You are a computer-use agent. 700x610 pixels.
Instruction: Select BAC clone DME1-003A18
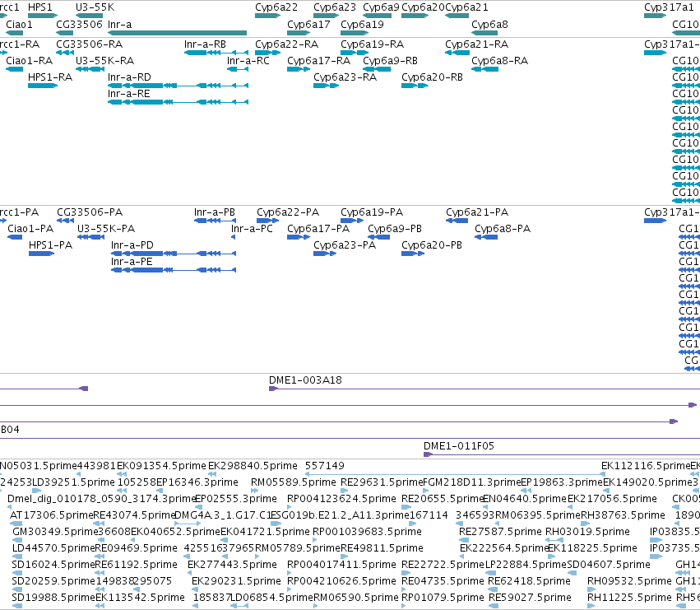(x=484, y=389)
